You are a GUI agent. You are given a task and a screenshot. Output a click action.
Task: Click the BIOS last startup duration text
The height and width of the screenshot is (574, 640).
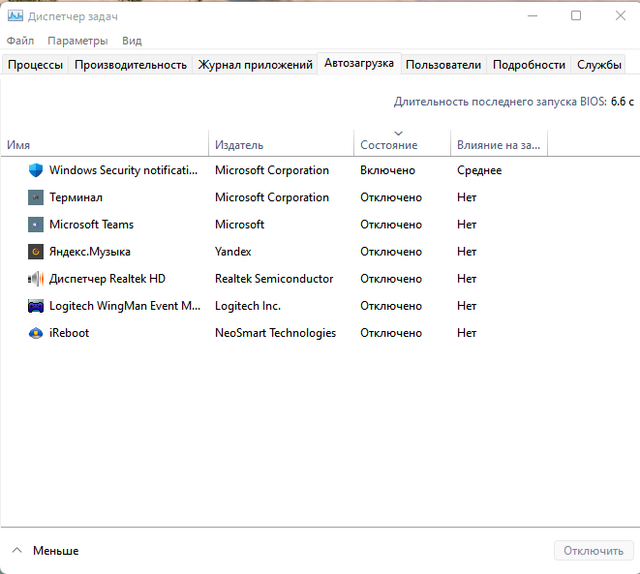(513, 101)
